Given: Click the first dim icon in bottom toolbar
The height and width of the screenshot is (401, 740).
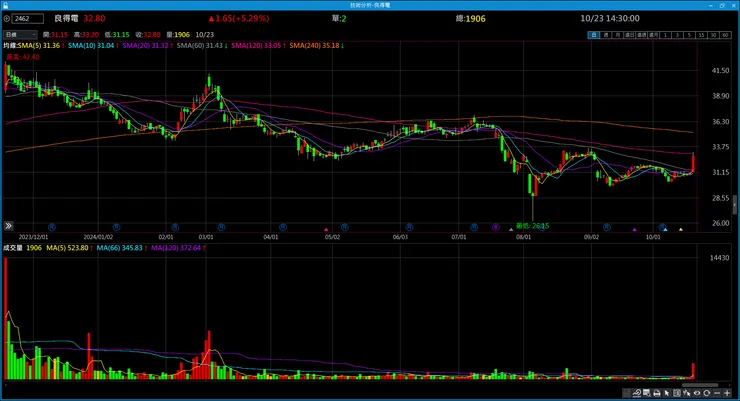Looking at the screenshot, I should coord(626,393).
